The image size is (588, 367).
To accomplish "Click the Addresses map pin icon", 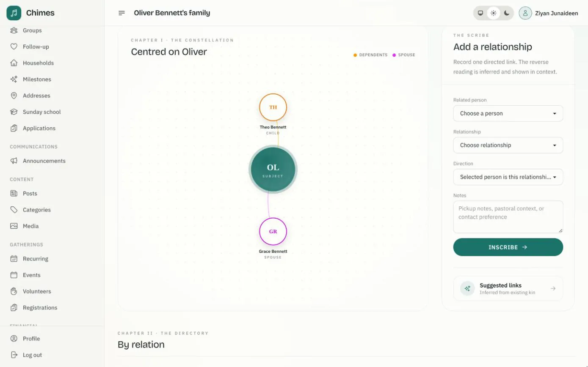I will point(14,96).
